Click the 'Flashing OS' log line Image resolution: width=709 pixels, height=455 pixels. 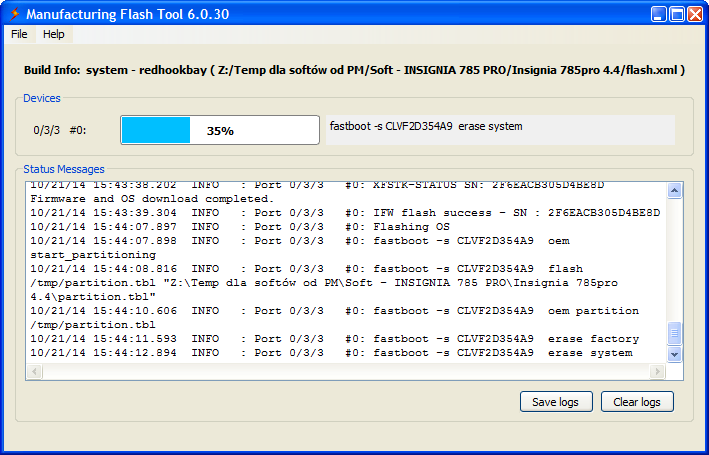coord(240,227)
